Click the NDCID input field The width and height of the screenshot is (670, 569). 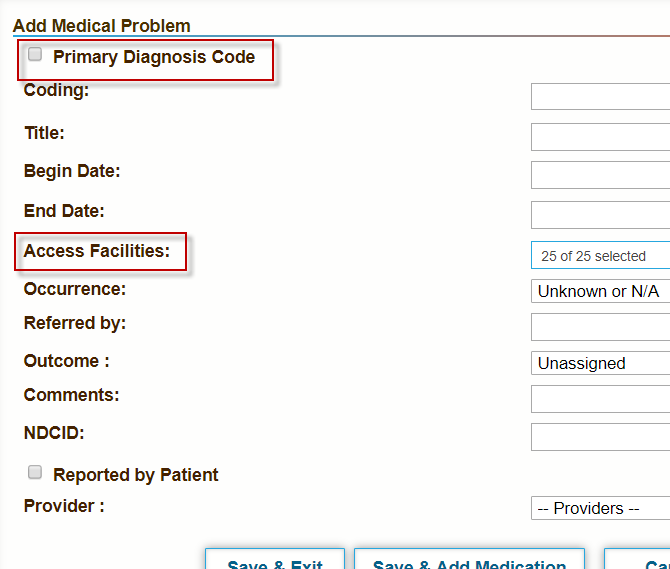(x=600, y=437)
